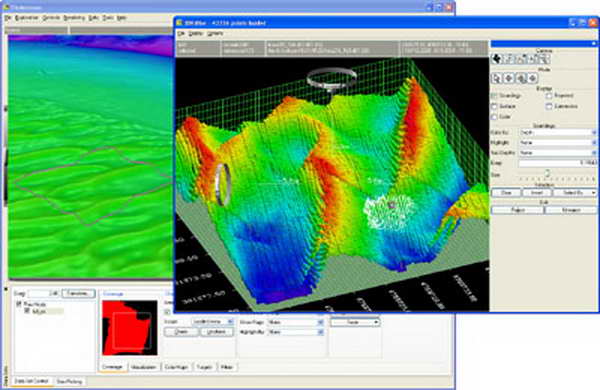Toggle the Soundings display checkbox
The image size is (600, 390).
click(494, 96)
